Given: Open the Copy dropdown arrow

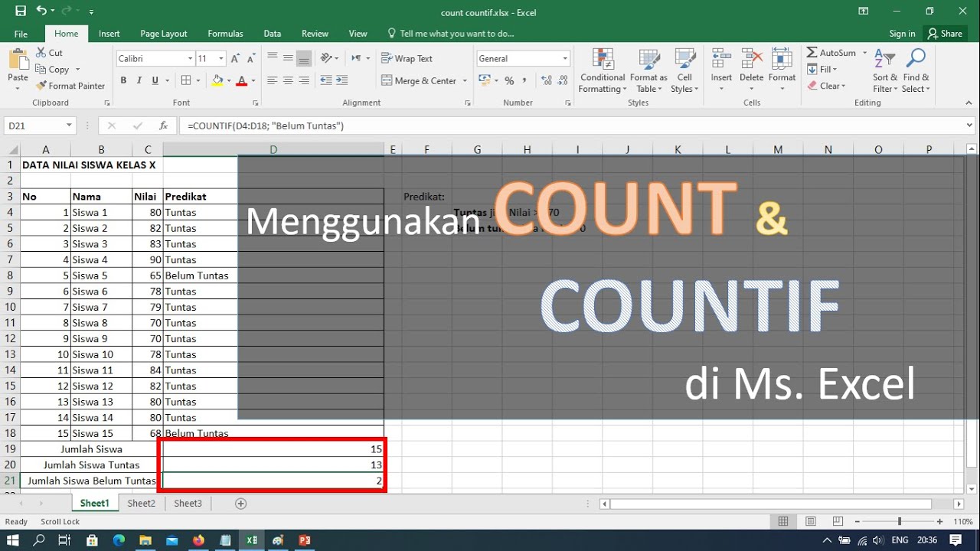Looking at the screenshot, I should 77,70.
